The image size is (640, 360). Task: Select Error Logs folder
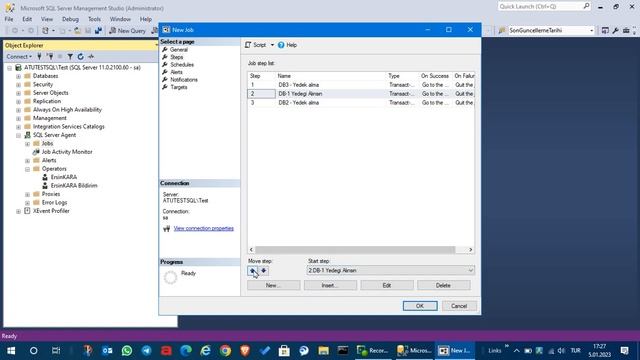click(54, 202)
